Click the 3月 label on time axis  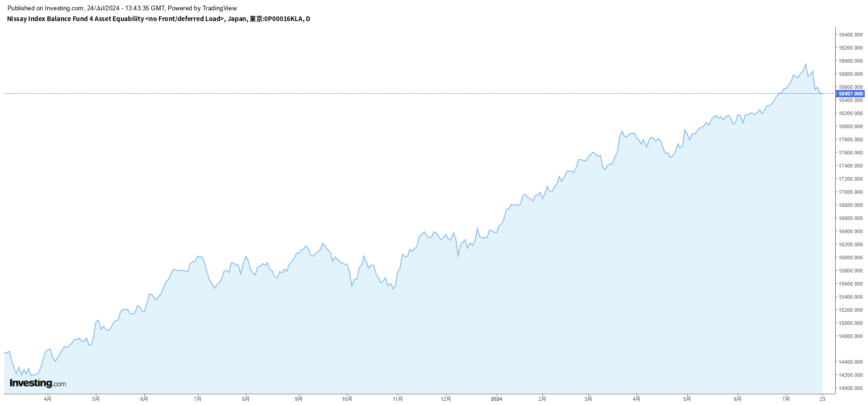[588, 399]
